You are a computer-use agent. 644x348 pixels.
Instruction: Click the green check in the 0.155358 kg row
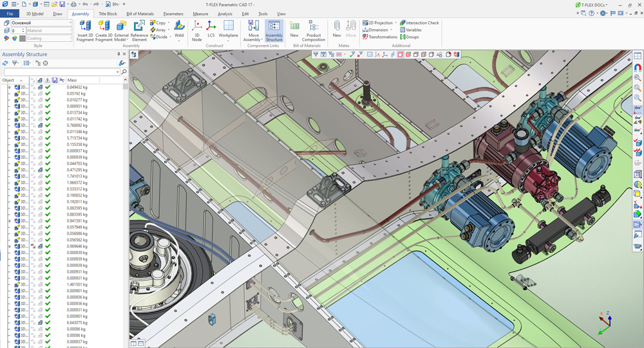[48, 145]
